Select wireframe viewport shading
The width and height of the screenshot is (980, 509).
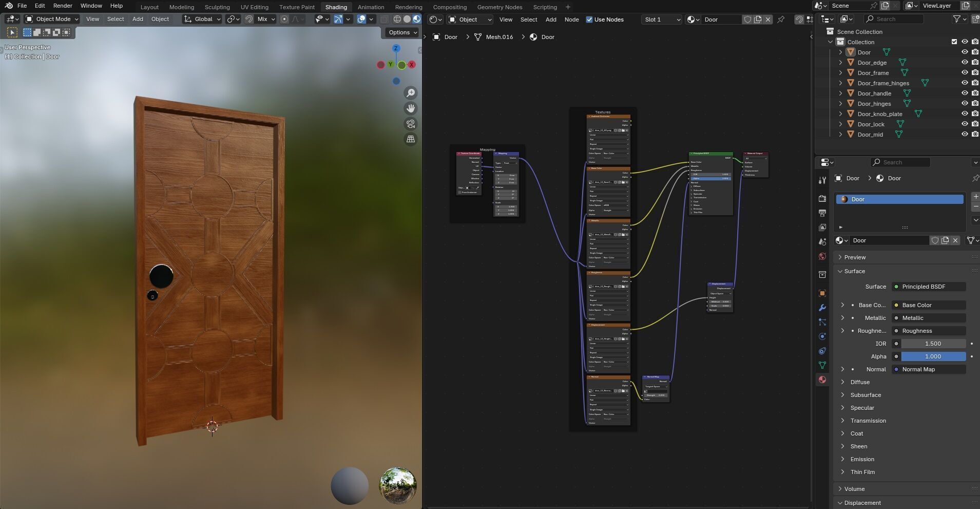(397, 19)
